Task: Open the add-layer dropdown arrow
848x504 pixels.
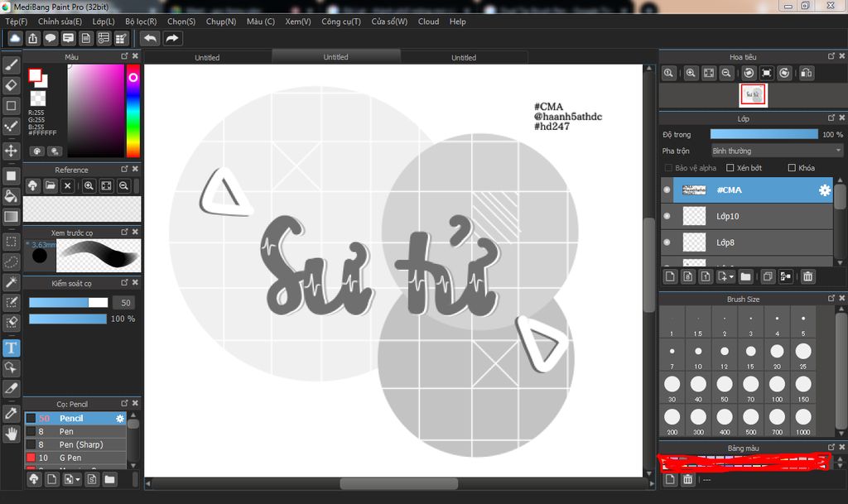Action: [731, 276]
